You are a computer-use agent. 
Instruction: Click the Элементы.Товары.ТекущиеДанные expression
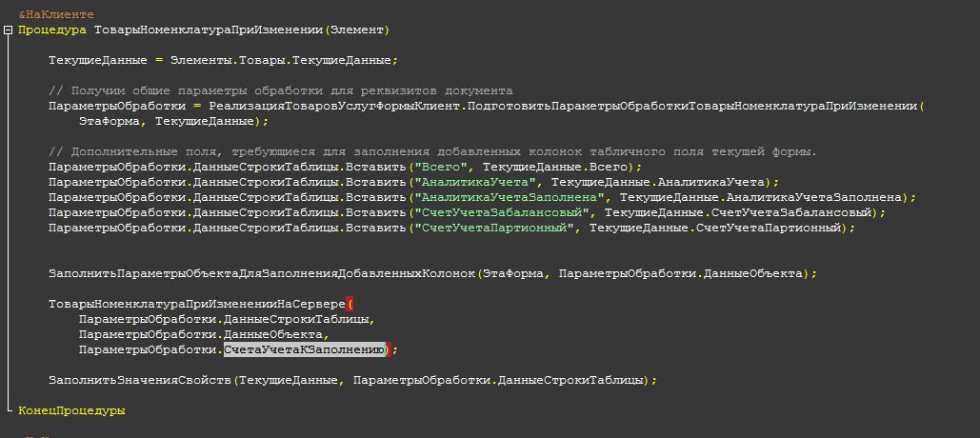point(281,60)
